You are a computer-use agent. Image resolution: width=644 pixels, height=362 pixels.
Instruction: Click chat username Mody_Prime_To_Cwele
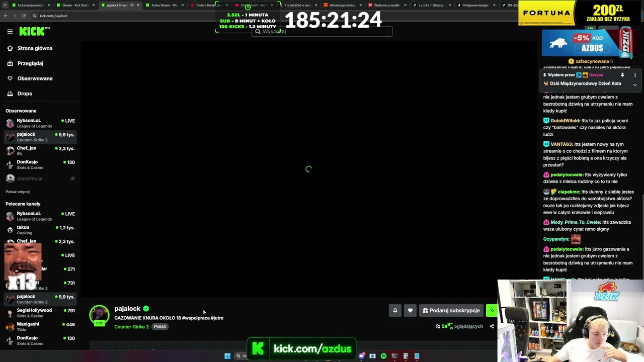[x=576, y=222]
